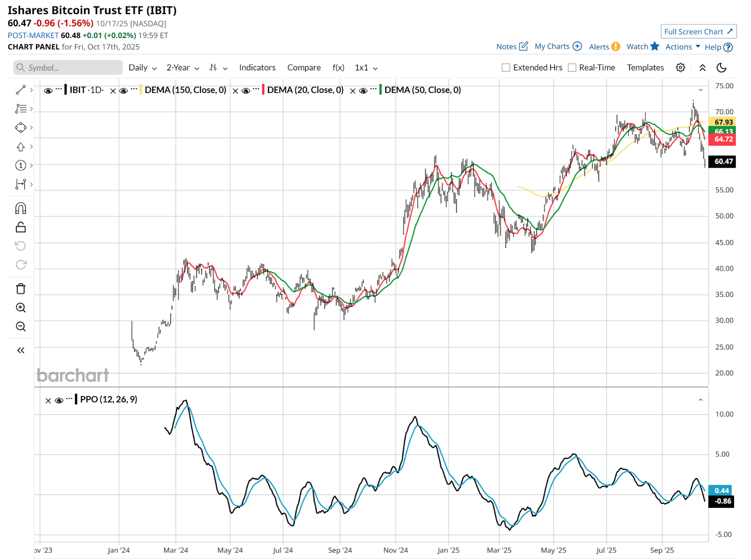Select the text annotation list tool
This screenshot has width=751, height=560.
click(21, 109)
